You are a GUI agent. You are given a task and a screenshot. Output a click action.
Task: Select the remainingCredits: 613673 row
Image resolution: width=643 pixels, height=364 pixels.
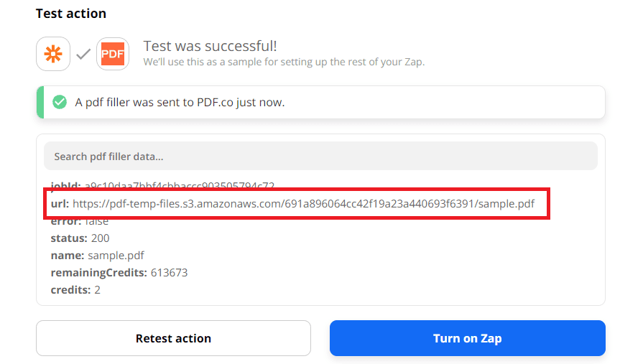pyautogui.click(x=119, y=273)
